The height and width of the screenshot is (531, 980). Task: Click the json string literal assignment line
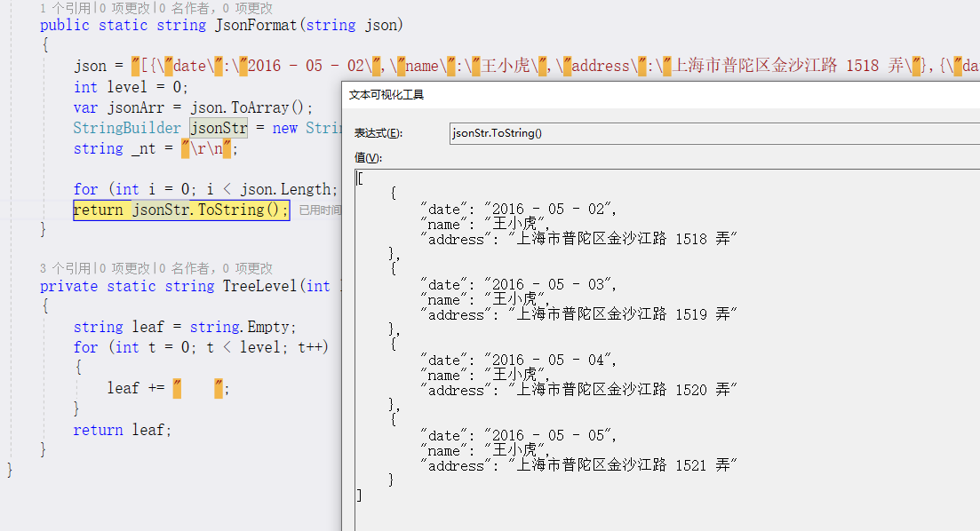pos(526,67)
